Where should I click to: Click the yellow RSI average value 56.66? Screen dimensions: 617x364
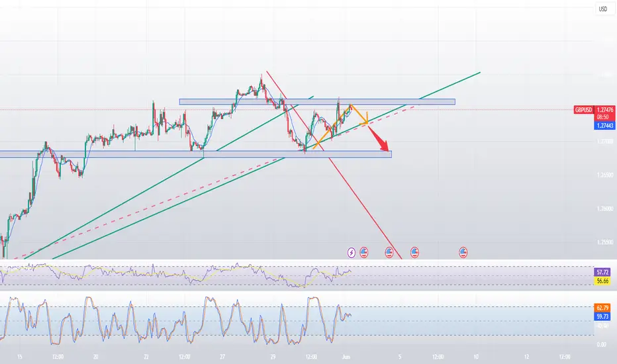tap(602, 281)
